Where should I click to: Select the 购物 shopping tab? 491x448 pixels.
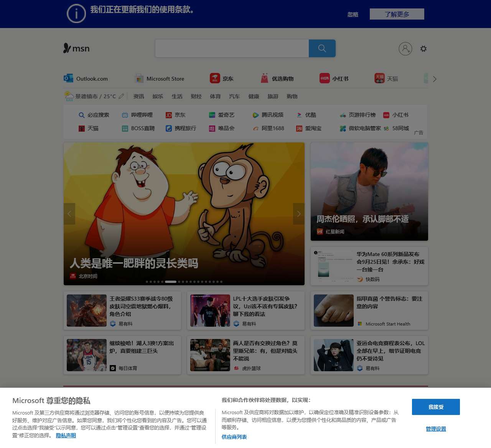pyautogui.click(x=292, y=96)
